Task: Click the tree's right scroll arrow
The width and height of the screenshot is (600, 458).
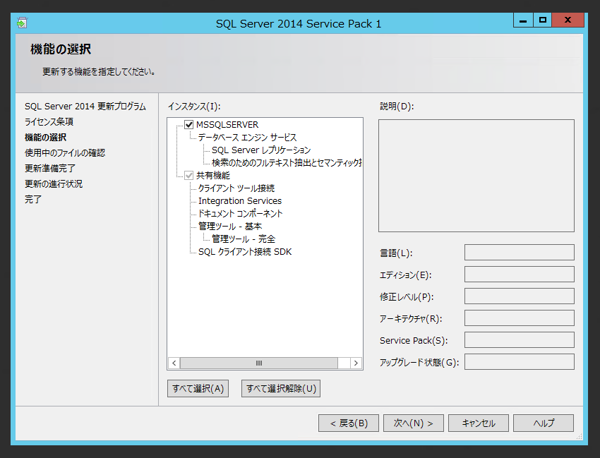Action: point(356,363)
